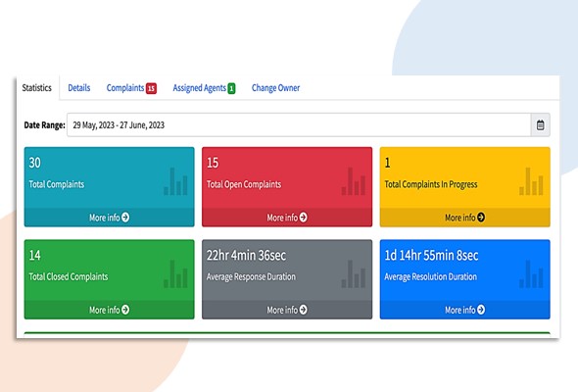This screenshot has width=578, height=392.
Task: Click the green 1 badge on Assigned Agents
Action: [x=231, y=88]
